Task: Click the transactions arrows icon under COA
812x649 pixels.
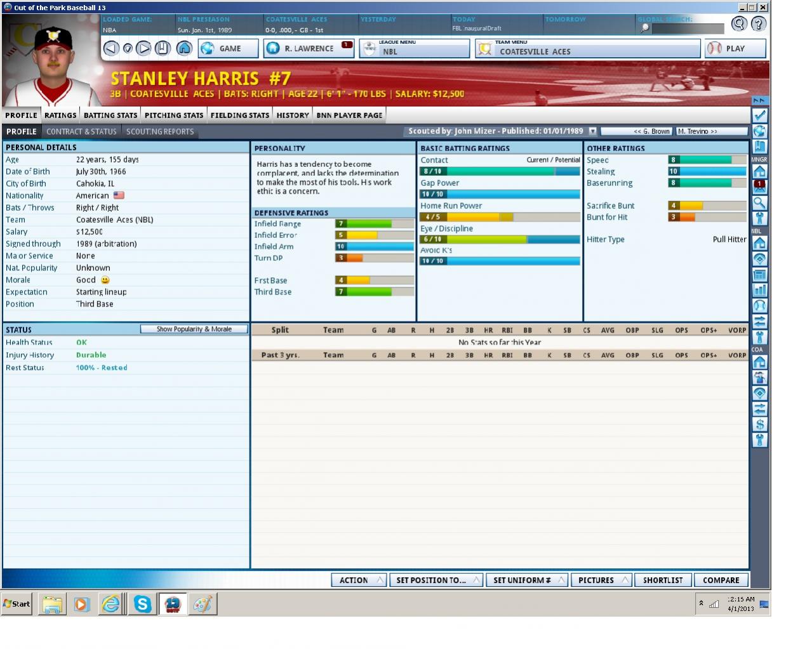Action: pos(759,409)
